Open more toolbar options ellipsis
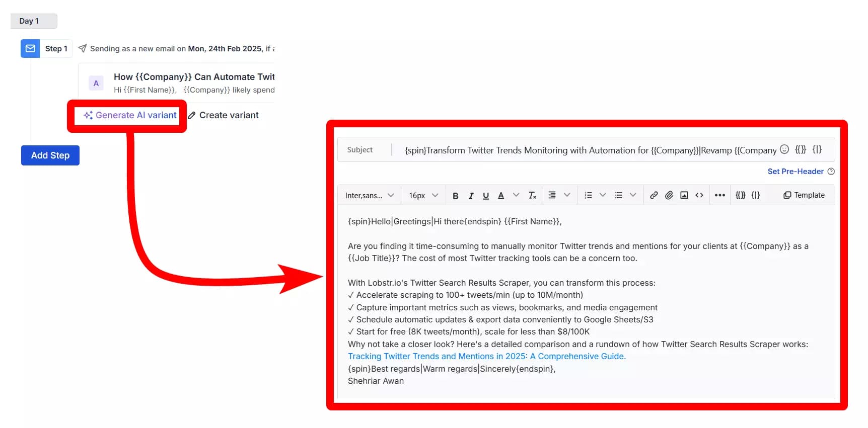This screenshot has height=428, width=868. pyautogui.click(x=720, y=195)
